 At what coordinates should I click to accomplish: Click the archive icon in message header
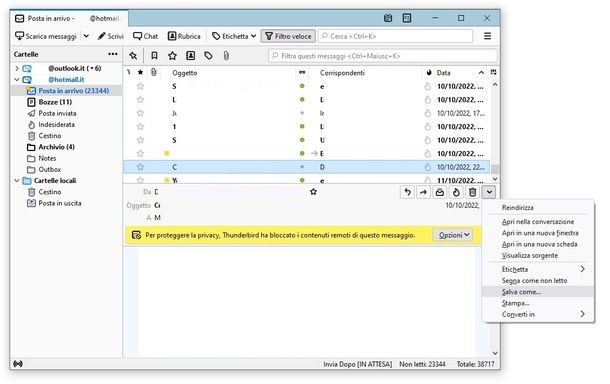(x=440, y=192)
